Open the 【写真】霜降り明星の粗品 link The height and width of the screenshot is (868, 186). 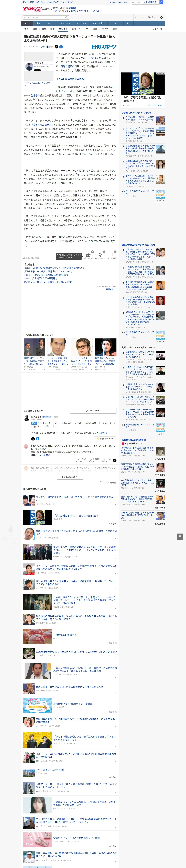point(70,79)
